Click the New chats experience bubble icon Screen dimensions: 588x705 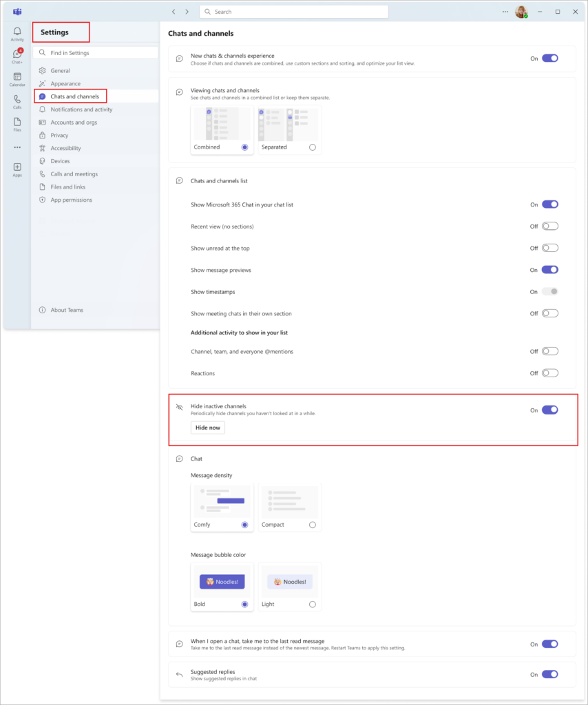[180, 59]
